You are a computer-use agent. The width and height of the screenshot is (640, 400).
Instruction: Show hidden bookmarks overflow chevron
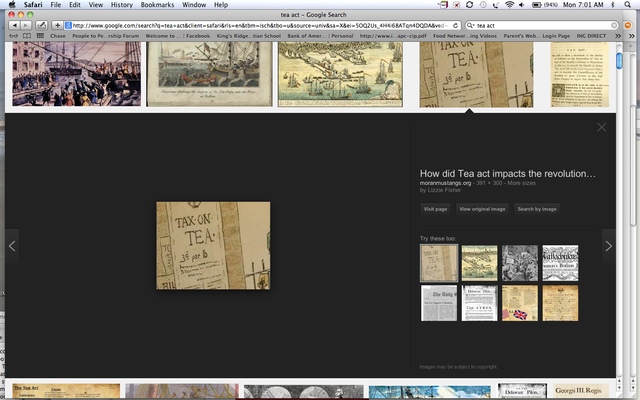point(618,36)
